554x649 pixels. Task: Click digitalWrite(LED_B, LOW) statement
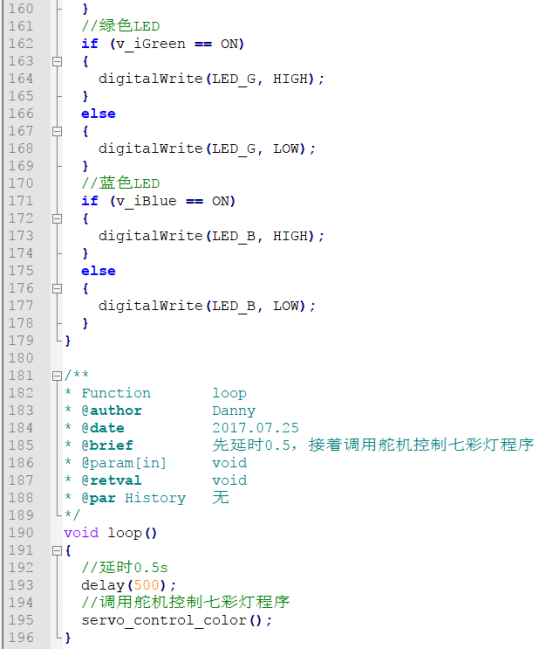pos(207,306)
